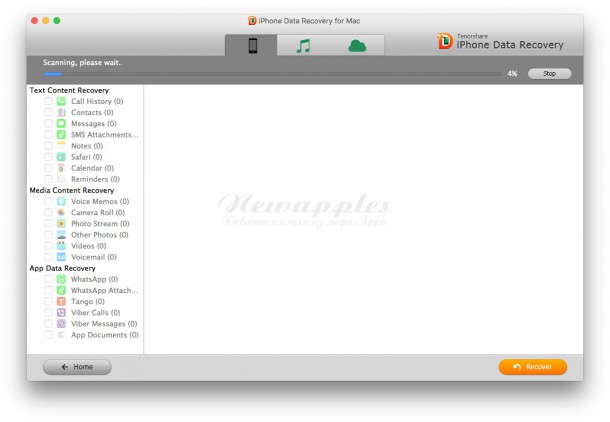Screen dimensions: 610x422
Task: Enable the Camera Roll checkbox
Action: (48, 212)
